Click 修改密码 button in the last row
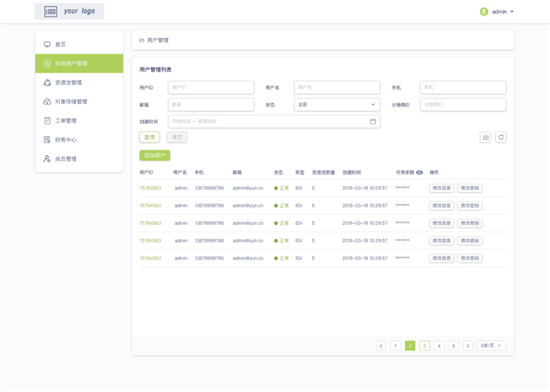The image size is (550, 392). (470, 258)
